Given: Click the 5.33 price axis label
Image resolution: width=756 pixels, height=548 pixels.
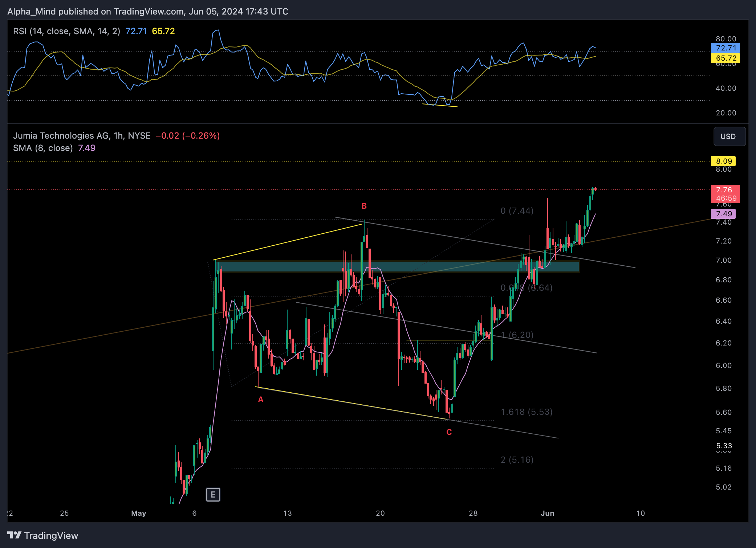Looking at the screenshot, I should pos(724,446).
